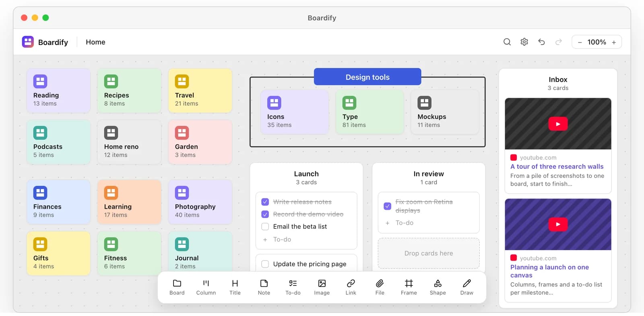Viewport: 644px width, 316px height.
Task: Open the Mockups board
Action: click(x=445, y=112)
